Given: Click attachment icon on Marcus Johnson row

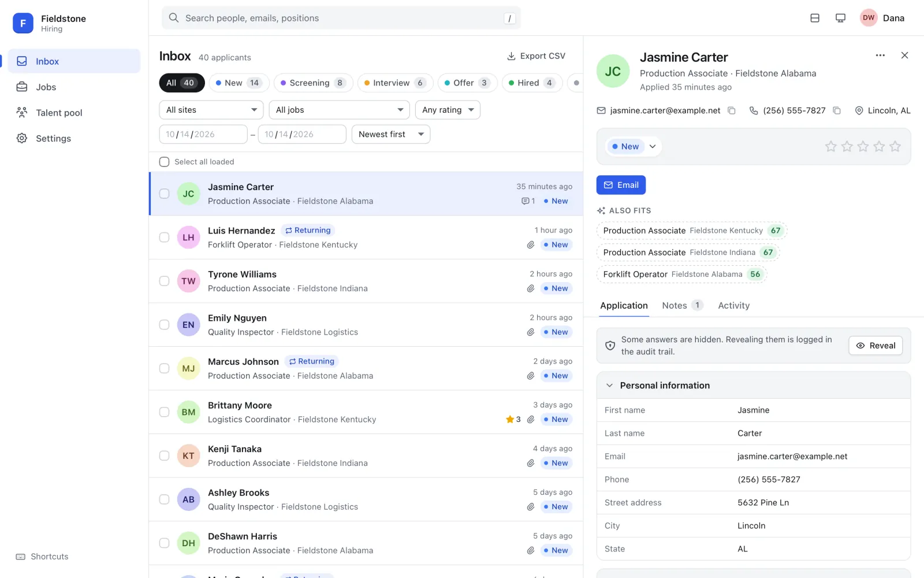Looking at the screenshot, I should click(x=530, y=376).
